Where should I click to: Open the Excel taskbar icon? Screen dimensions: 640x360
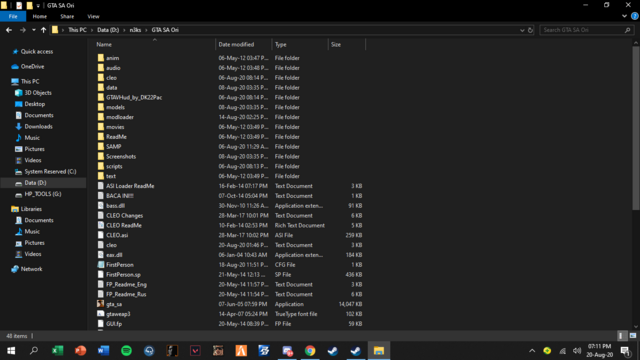click(x=58, y=351)
